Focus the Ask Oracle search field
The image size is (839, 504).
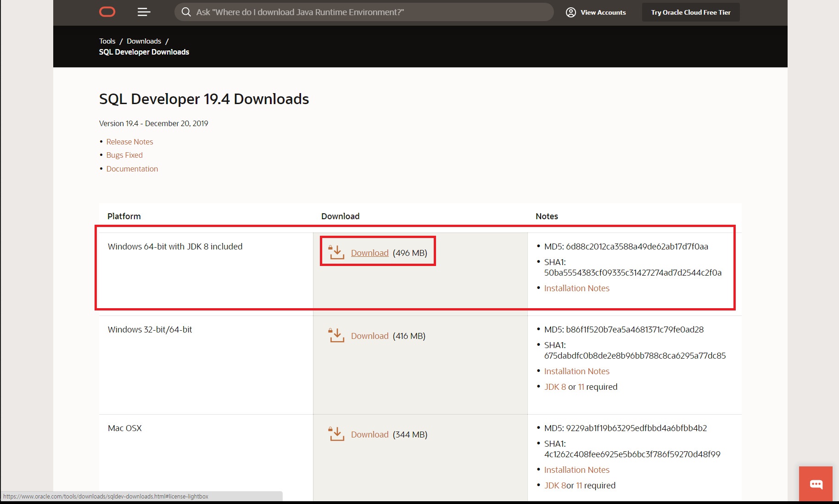364,12
